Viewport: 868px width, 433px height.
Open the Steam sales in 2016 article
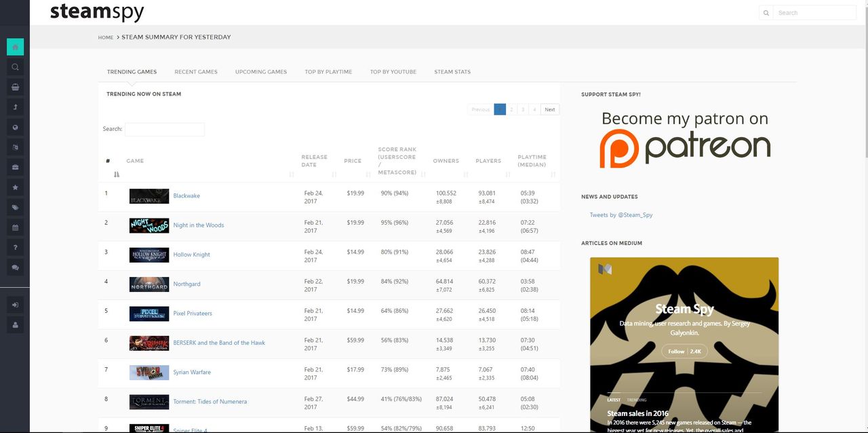pyautogui.click(x=637, y=413)
